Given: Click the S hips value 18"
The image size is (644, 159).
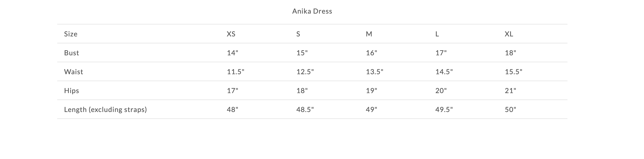Looking at the screenshot, I should tap(302, 91).
